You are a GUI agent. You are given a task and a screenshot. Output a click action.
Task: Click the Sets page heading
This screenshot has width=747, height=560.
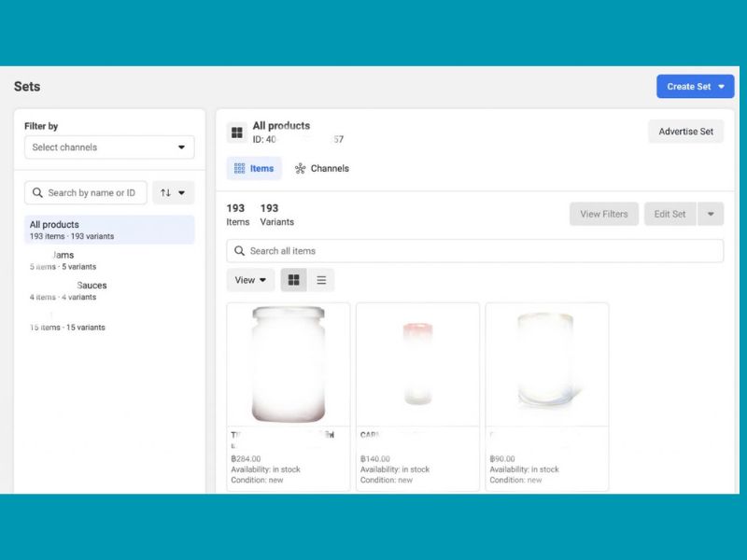27,87
